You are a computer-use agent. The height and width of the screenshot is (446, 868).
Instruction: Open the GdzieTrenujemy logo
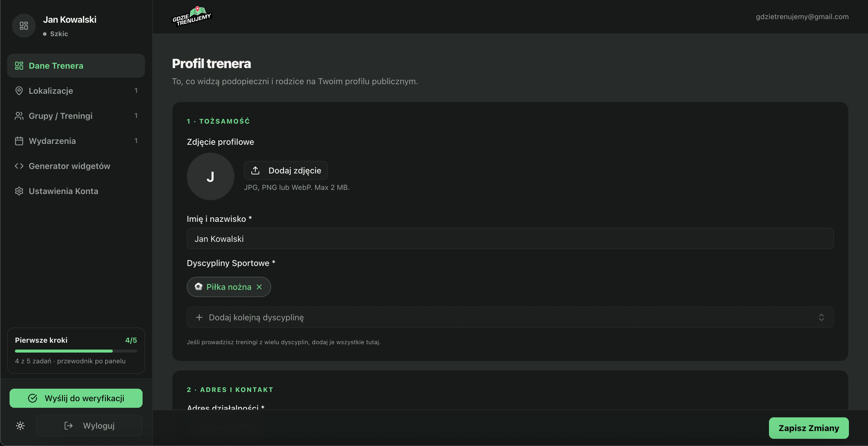(192, 16)
